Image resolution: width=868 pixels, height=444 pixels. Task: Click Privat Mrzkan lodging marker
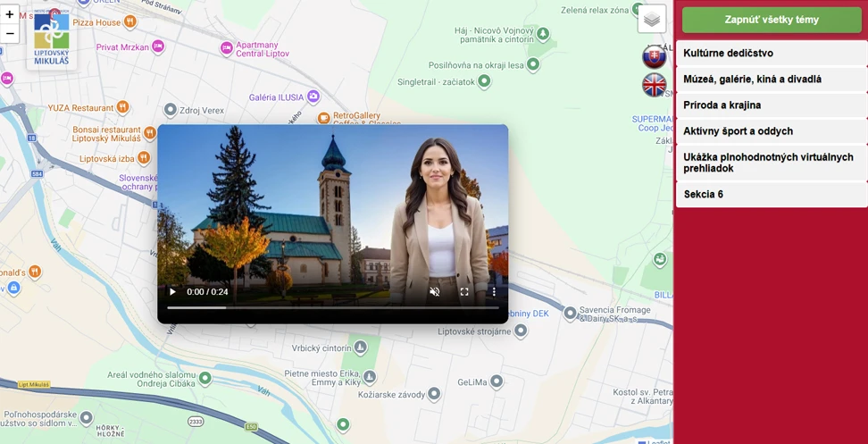[x=158, y=46]
